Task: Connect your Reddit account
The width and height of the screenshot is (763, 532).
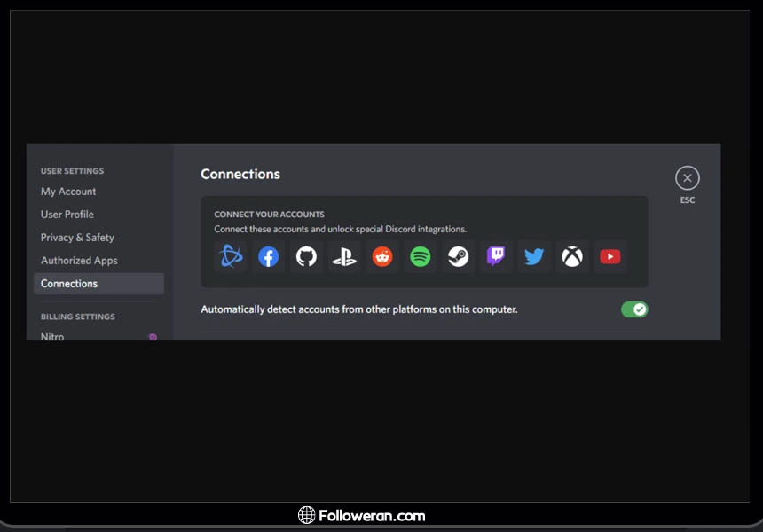Action: click(x=382, y=257)
